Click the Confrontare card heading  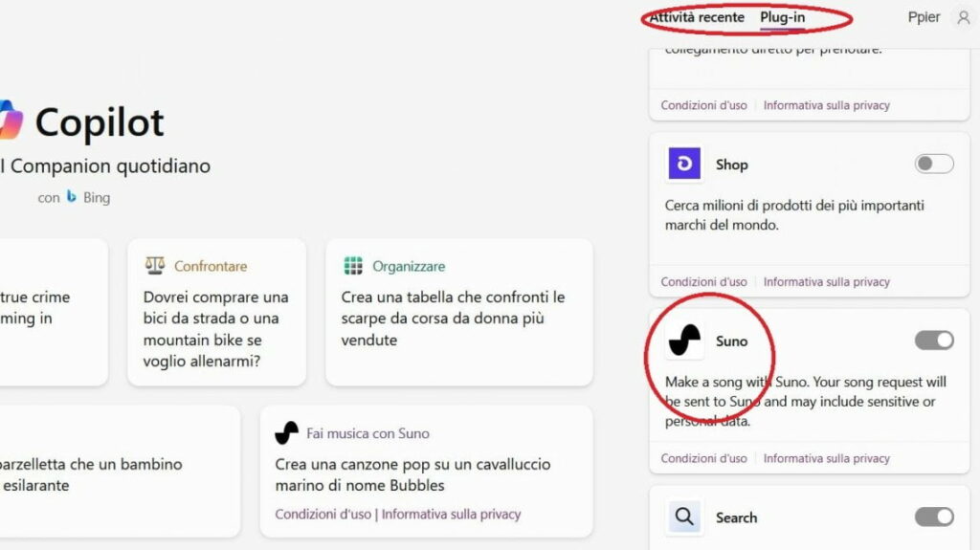point(210,266)
